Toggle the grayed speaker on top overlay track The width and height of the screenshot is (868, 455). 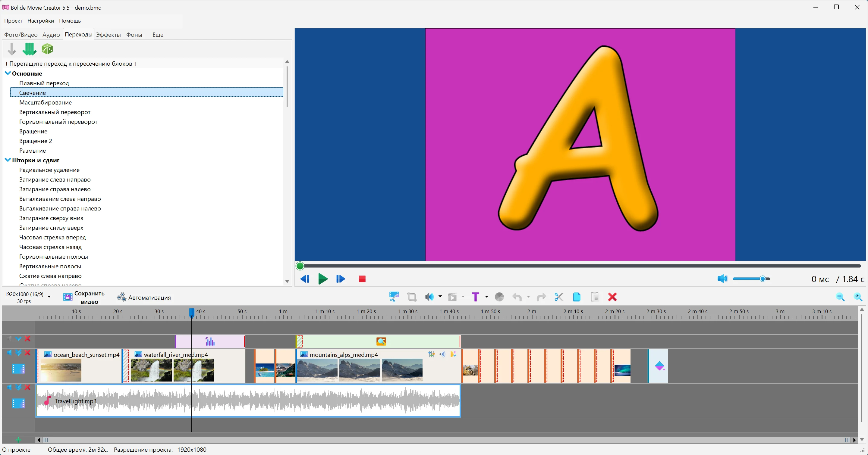click(9, 338)
